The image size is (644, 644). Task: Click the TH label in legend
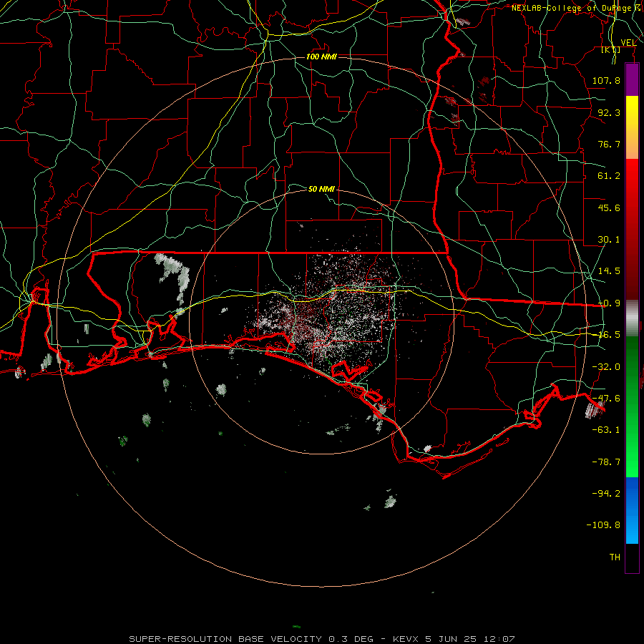(x=615, y=557)
